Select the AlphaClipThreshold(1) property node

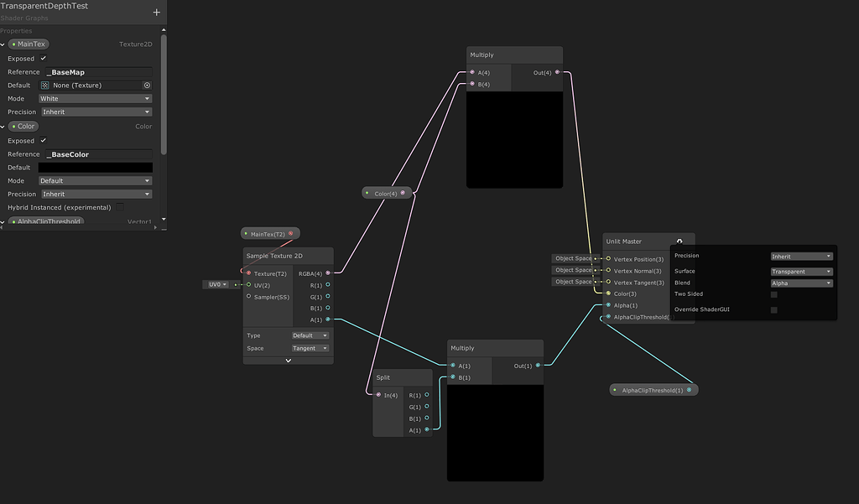point(654,389)
